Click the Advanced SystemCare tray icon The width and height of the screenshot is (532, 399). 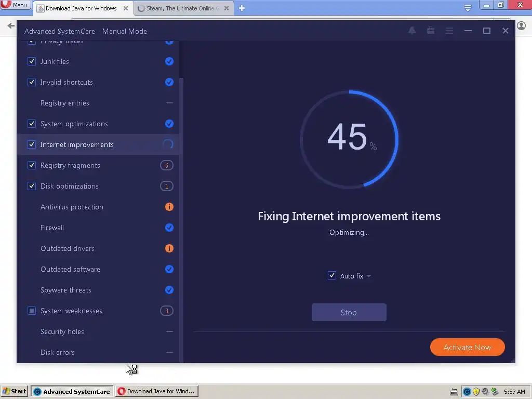click(467, 392)
